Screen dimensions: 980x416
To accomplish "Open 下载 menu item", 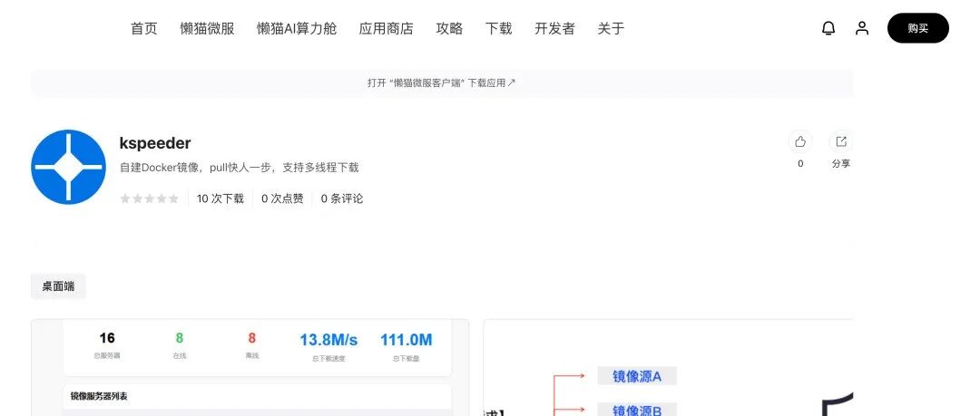I will pyautogui.click(x=499, y=28).
